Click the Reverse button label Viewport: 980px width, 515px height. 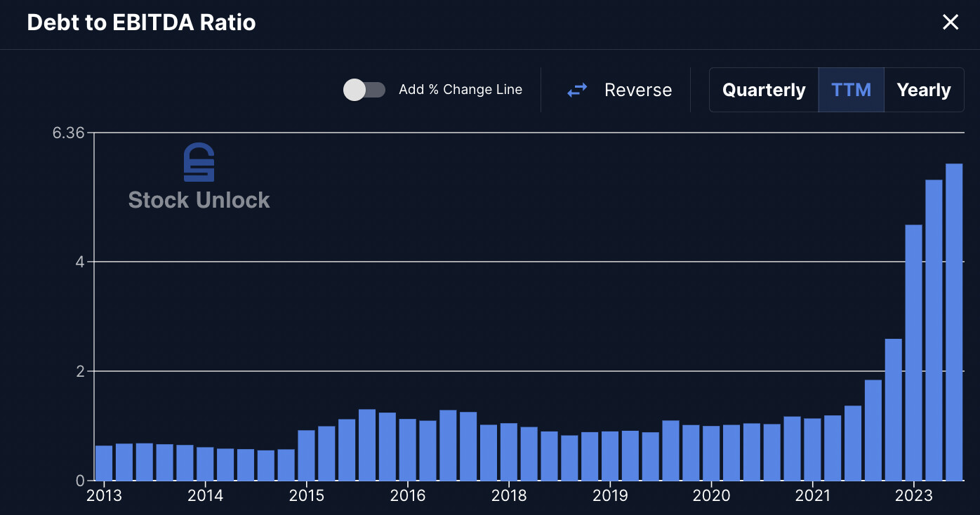(638, 90)
